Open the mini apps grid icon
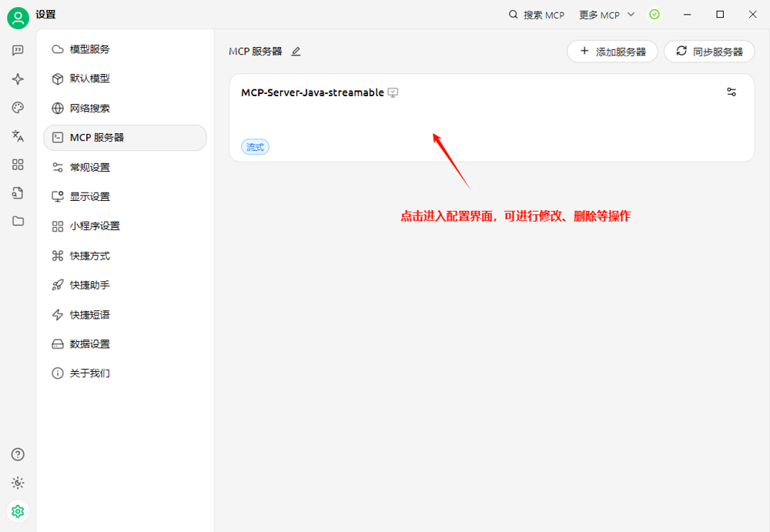This screenshot has width=770, height=532. pos(18,165)
